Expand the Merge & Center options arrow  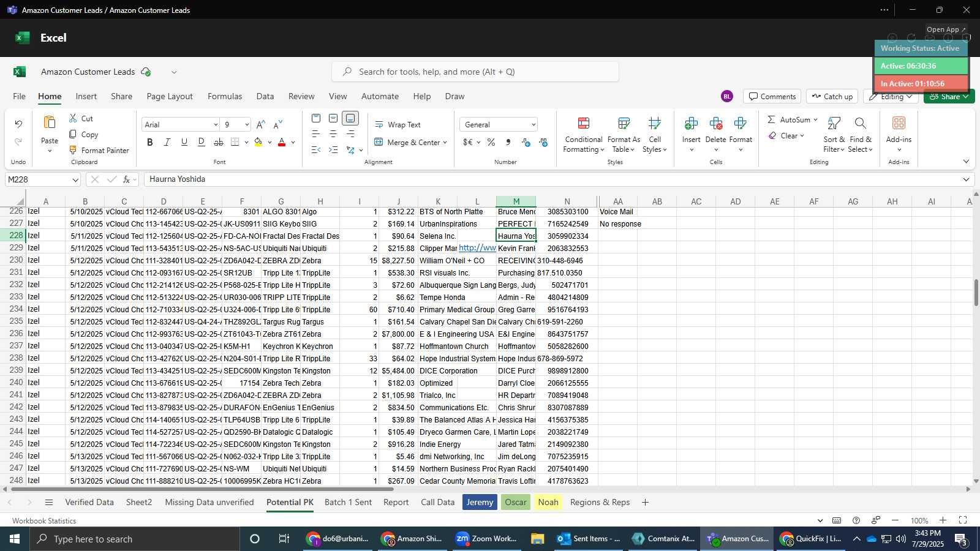click(445, 142)
